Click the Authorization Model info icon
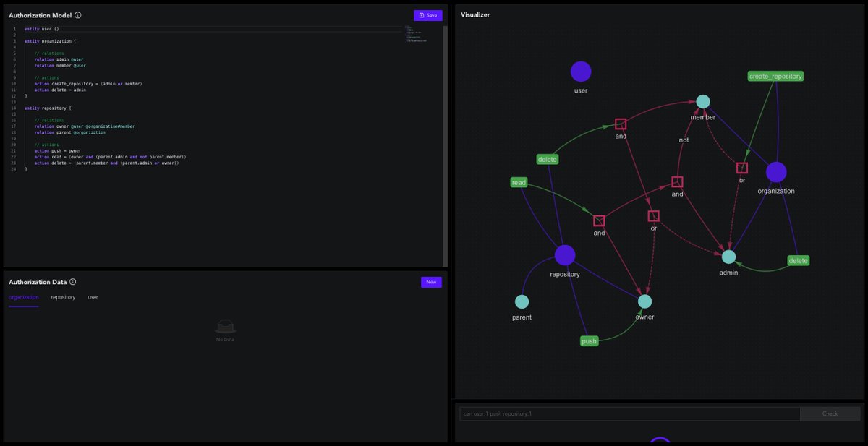Image resolution: width=868 pixels, height=446 pixels. [78, 15]
